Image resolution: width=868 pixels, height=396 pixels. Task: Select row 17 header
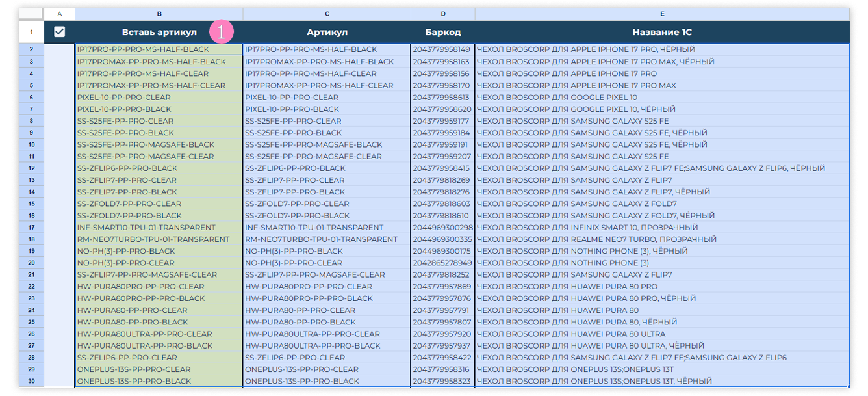click(31, 228)
